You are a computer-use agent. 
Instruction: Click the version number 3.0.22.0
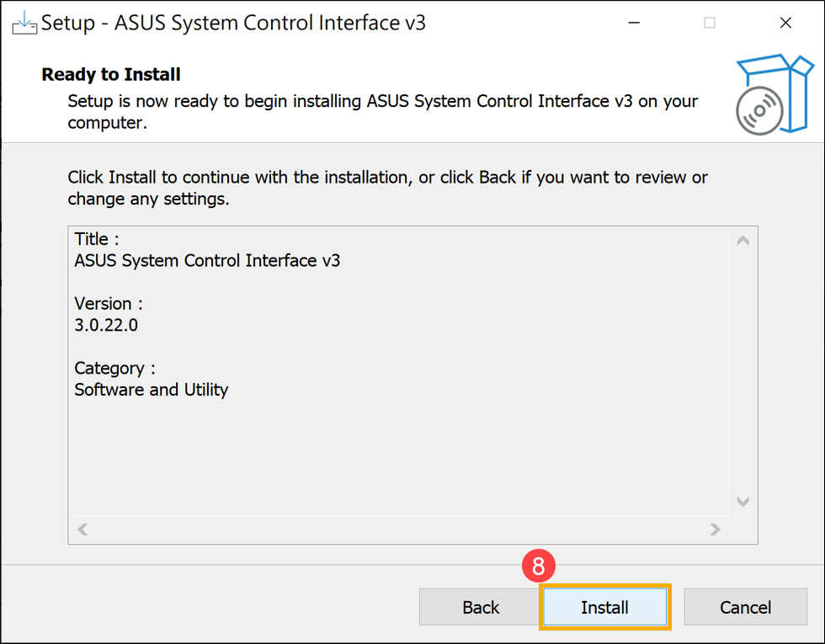(x=106, y=325)
